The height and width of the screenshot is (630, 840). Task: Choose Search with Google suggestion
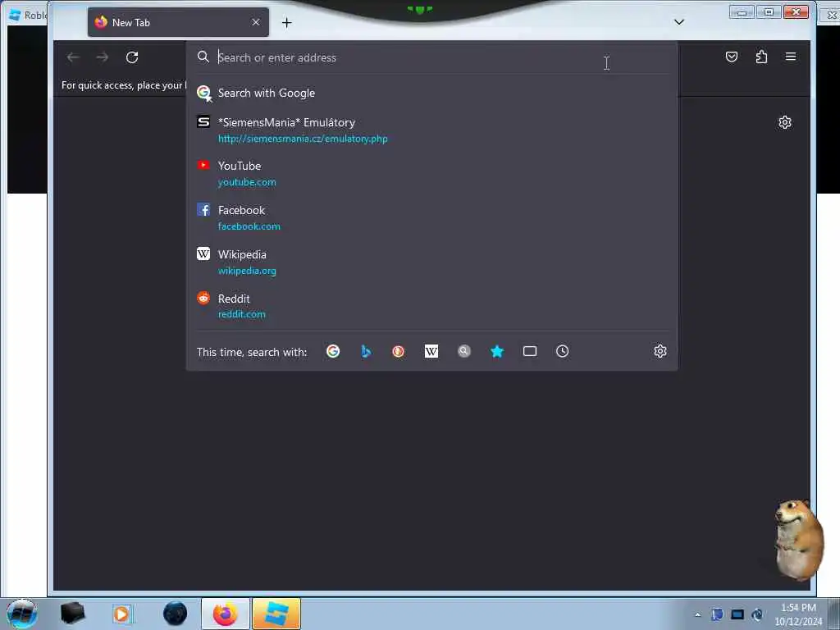pos(431,93)
